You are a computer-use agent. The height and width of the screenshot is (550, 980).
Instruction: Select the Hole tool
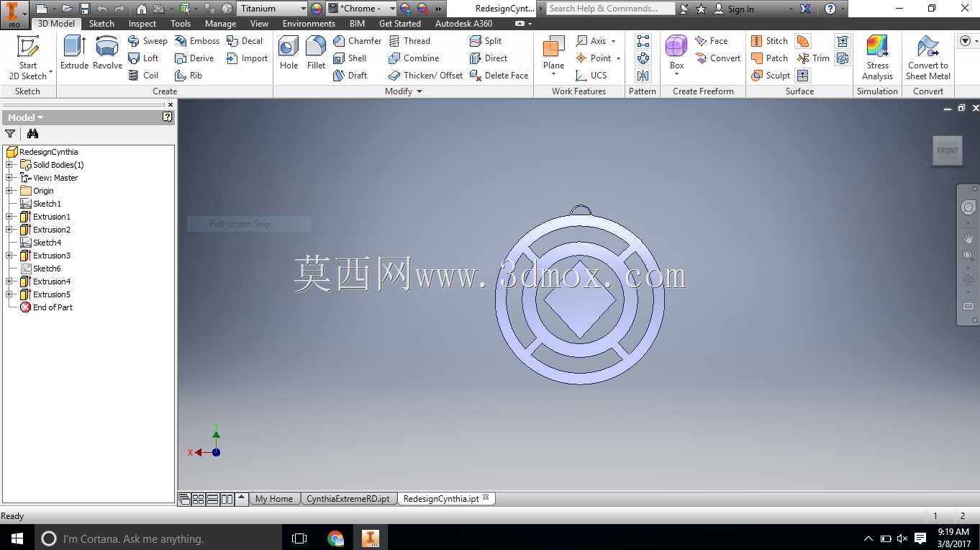(289, 53)
